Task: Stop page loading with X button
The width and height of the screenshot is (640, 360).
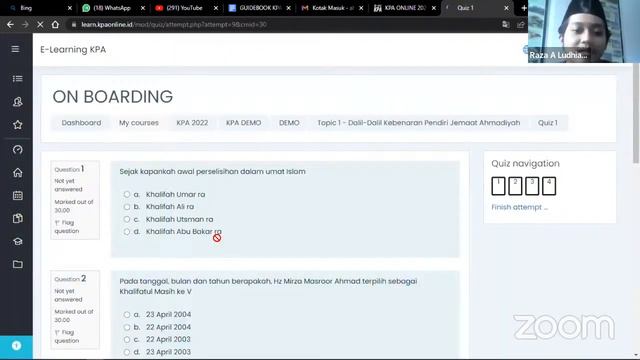Action: pos(40,24)
